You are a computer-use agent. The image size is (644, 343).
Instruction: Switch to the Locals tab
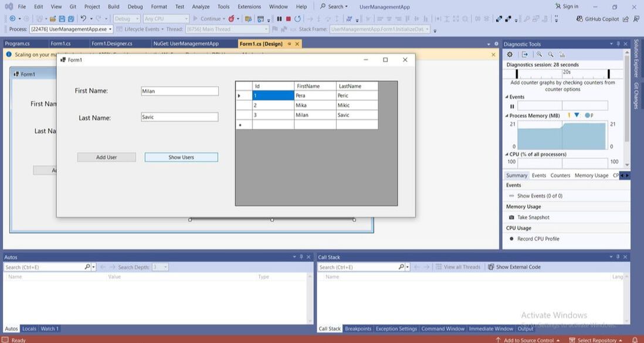[29, 328]
